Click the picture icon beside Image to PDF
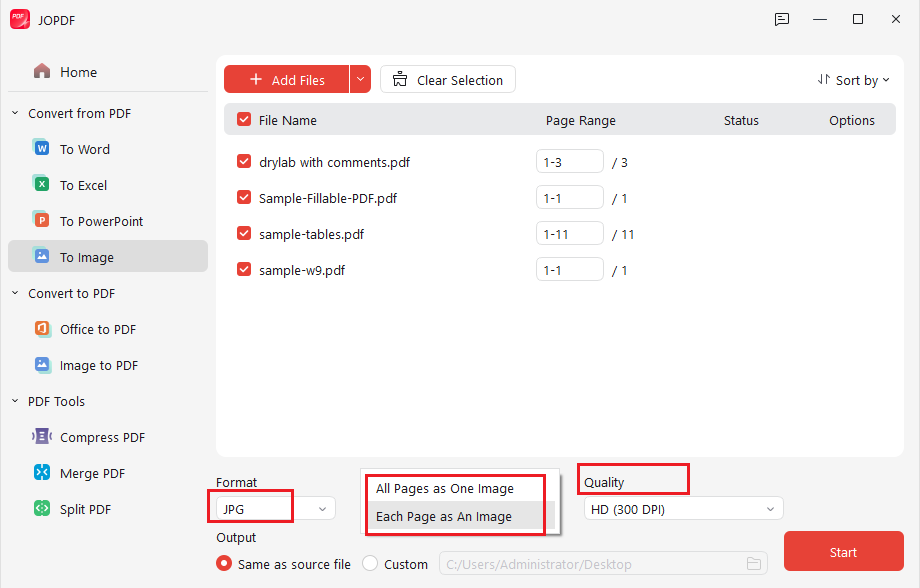Screen dimensions: 920x588 click(x=42, y=364)
